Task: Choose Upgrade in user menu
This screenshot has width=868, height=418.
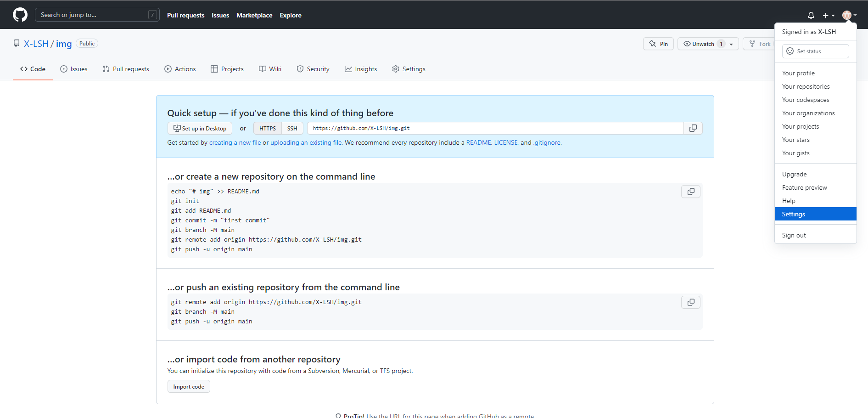Action: tap(816, 174)
